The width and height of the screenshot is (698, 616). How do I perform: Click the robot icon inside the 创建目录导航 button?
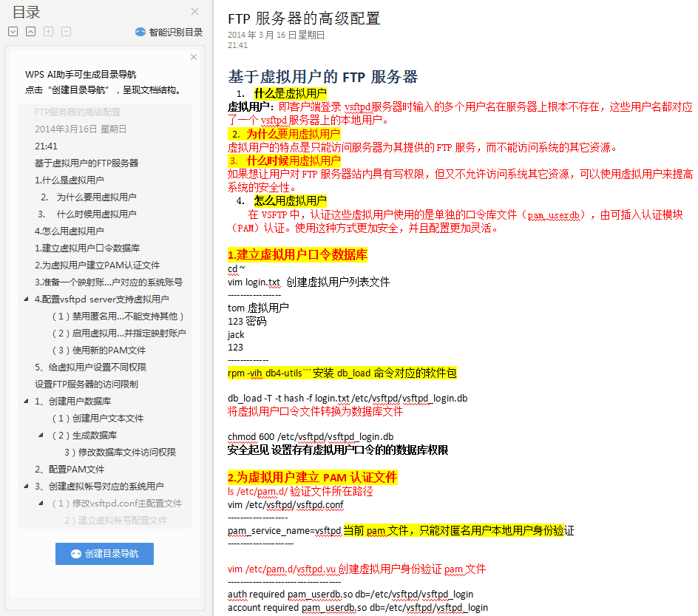(x=78, y=553)
